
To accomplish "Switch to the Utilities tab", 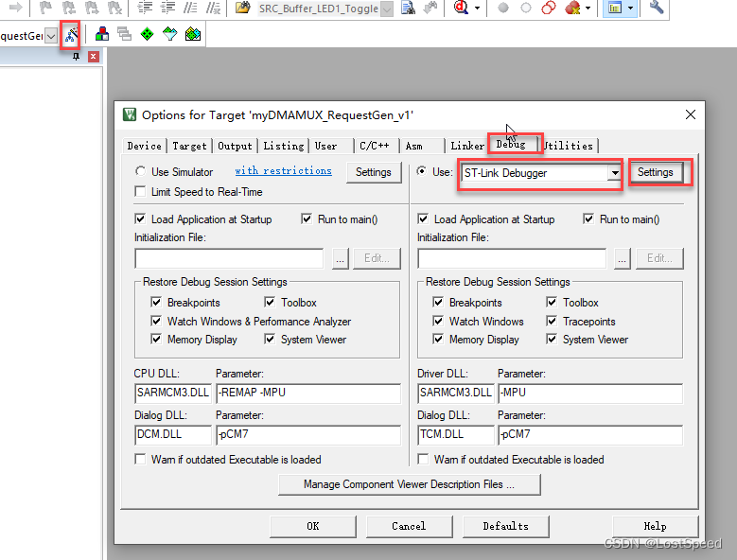I will tap(570, 146).
